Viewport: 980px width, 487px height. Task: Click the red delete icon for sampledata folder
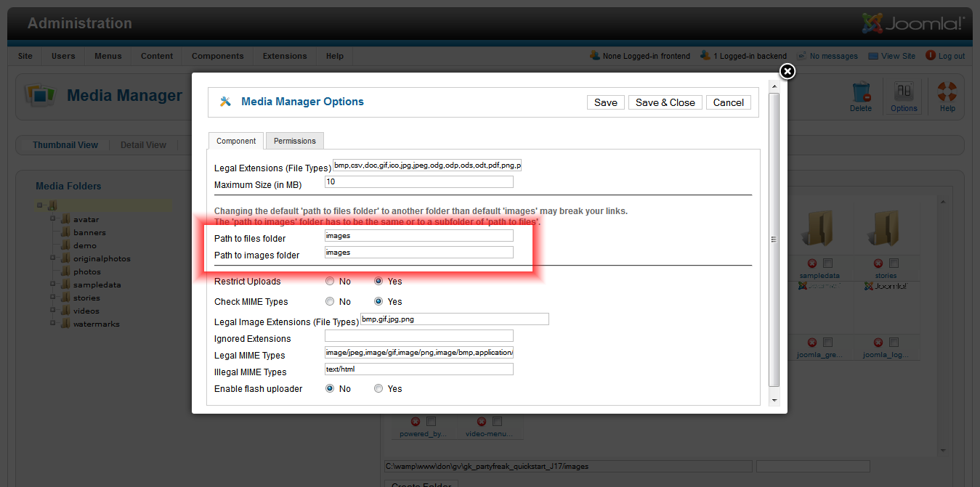coord(811,263)
